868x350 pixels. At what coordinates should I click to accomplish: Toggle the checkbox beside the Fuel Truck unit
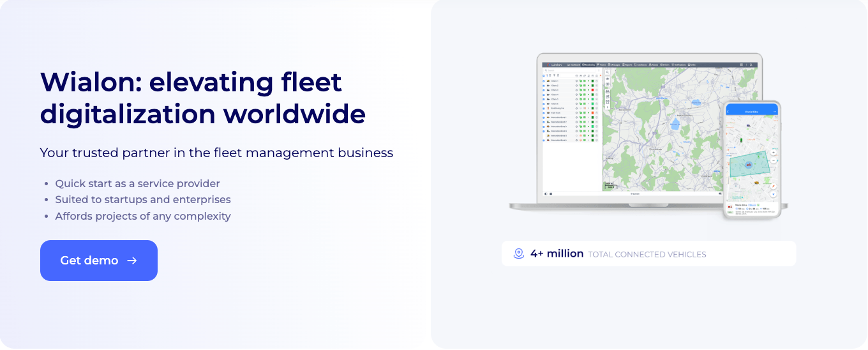click(544, 113)
